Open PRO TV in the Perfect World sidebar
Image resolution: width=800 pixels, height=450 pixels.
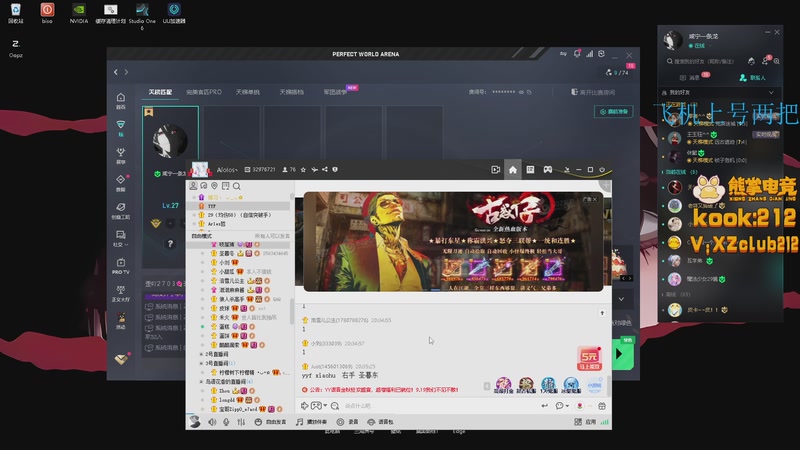click(x=121, y=266)
